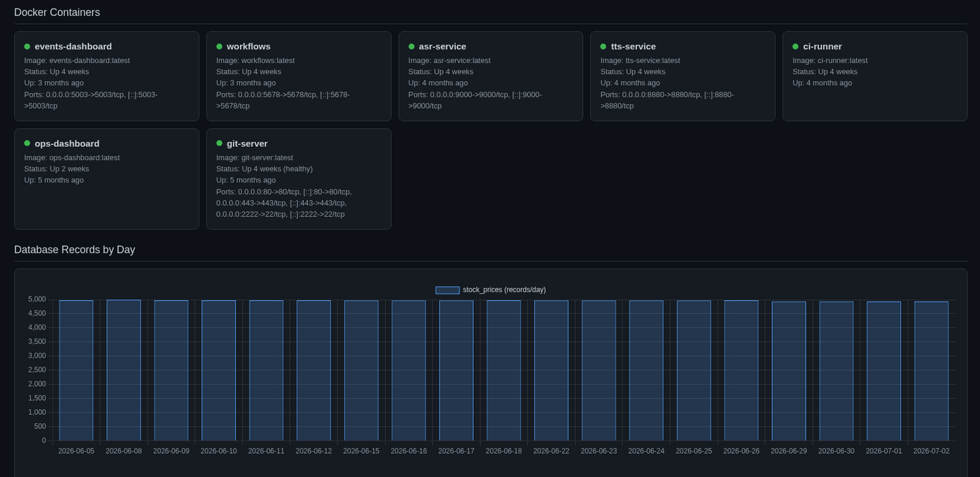Select the events-dashboard container title
The width and height of the screenshot is (980, 477).
(x=73, y=46)
